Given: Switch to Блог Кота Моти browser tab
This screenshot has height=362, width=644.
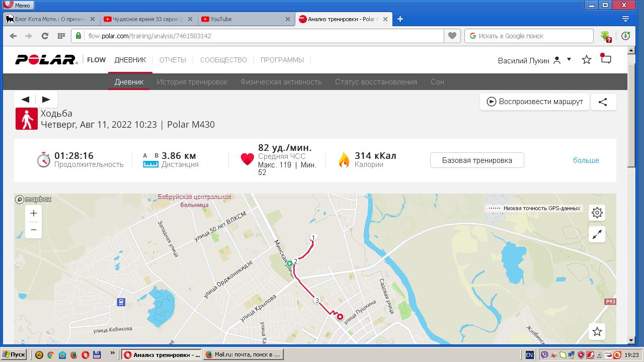Looking at the screenshot, I should point(50,19).
